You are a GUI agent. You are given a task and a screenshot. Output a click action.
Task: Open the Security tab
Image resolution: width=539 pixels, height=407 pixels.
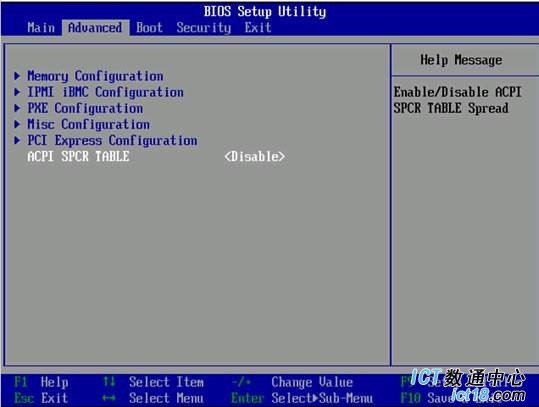(x=204, y=28)
